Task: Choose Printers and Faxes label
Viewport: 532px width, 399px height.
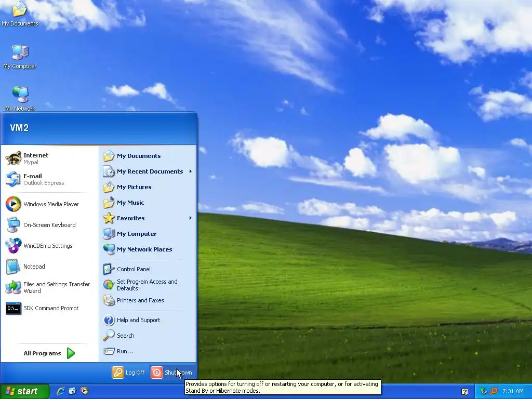Action: (140, 300)
